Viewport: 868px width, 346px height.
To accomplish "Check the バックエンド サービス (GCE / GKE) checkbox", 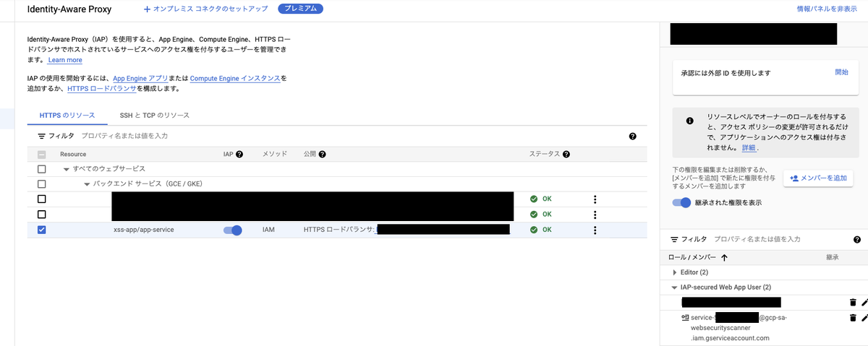I will 41,183.
